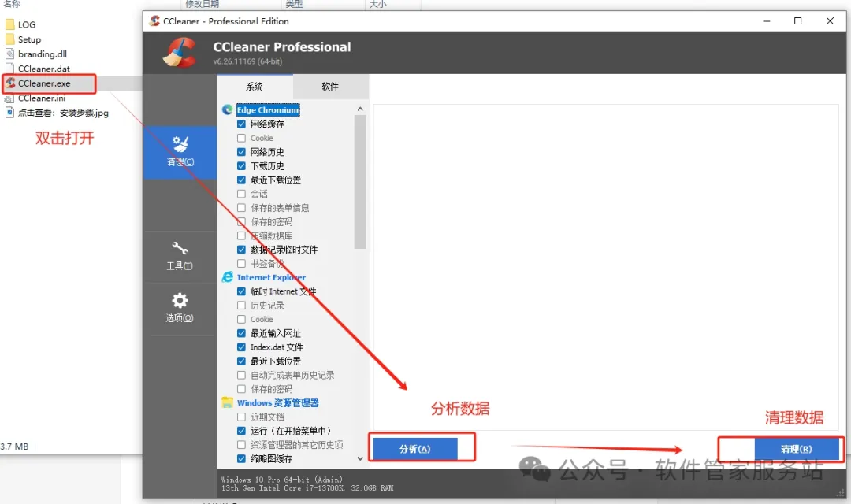
Task: Click the Internet Explorer section header
Action: pos(271,277)
